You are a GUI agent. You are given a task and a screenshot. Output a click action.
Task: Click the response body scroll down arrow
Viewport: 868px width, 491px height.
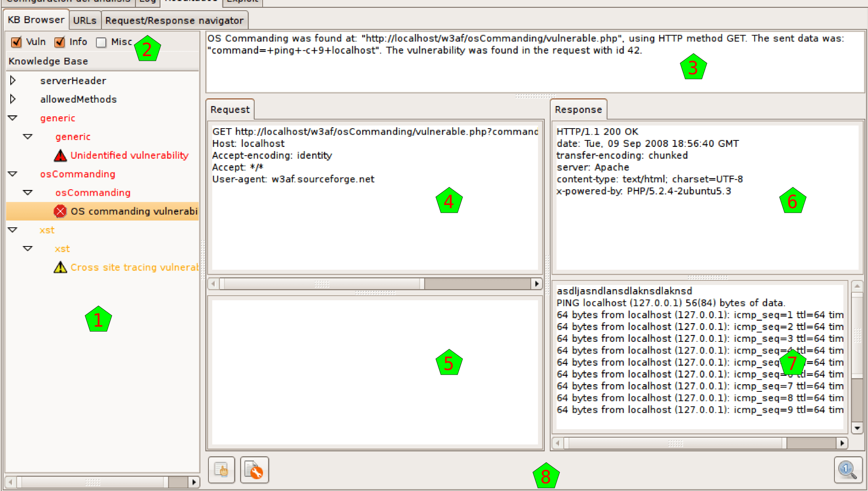tap(857, 428)
